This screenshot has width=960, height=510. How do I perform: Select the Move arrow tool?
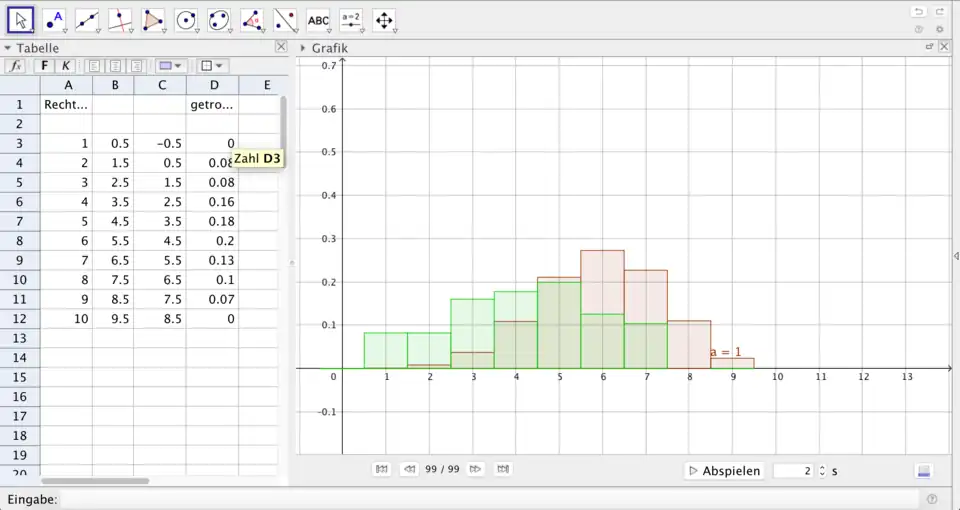[21, 19]
